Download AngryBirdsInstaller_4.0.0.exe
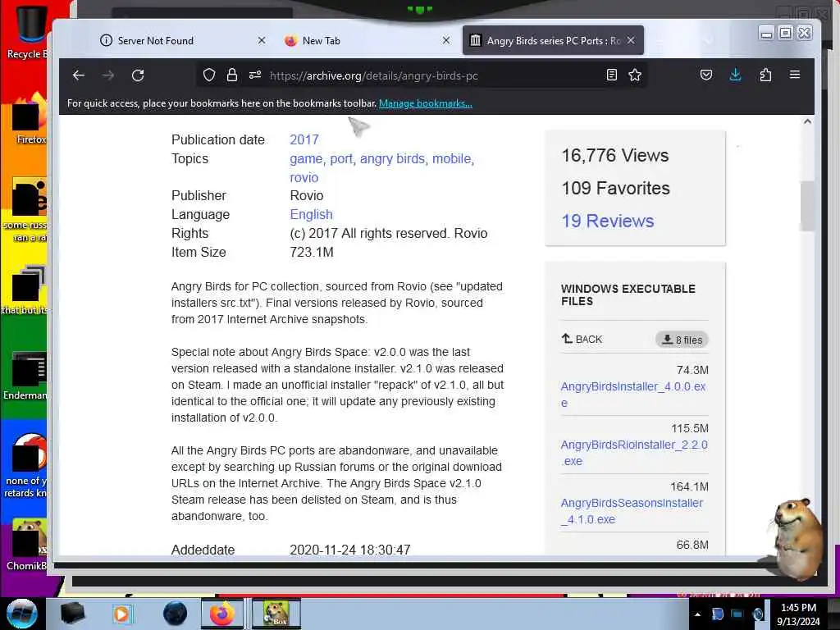Image resolution: width=840 pixels, height=630 pixels. [632, 395]
